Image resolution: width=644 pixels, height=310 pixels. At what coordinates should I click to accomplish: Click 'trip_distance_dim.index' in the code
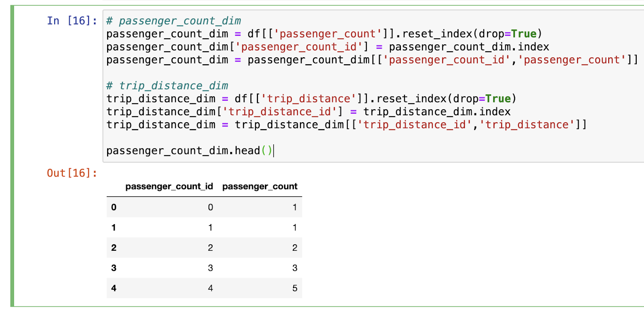437,112
